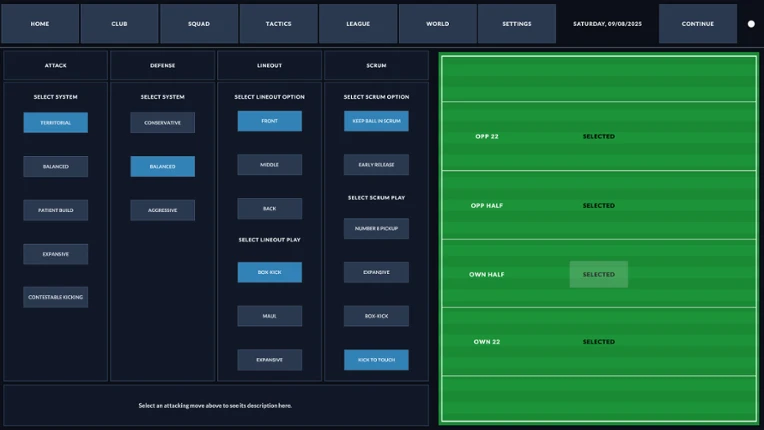Image resolution: width=764 pixels, height=430 pixels.
Task: Select Middle lineout option
Action: [269, 165]
